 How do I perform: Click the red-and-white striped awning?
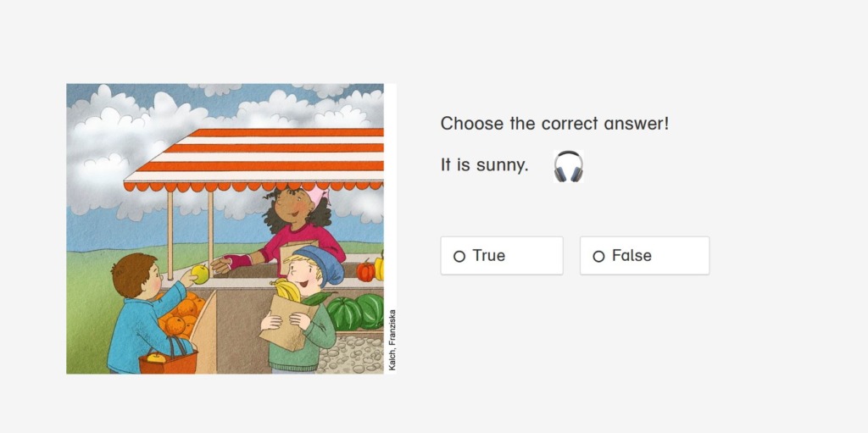tap(253, 159)
